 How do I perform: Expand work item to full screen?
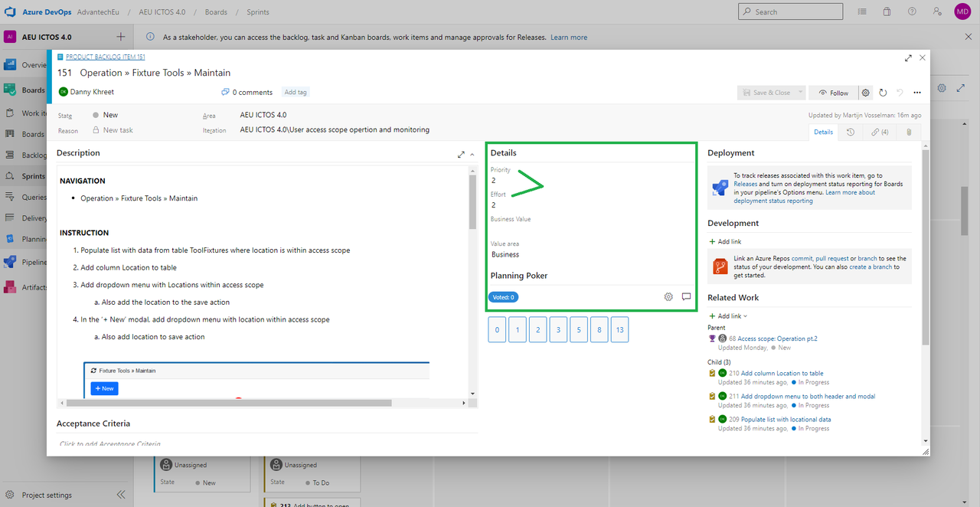pyautogui.click(x=908, y=58)
